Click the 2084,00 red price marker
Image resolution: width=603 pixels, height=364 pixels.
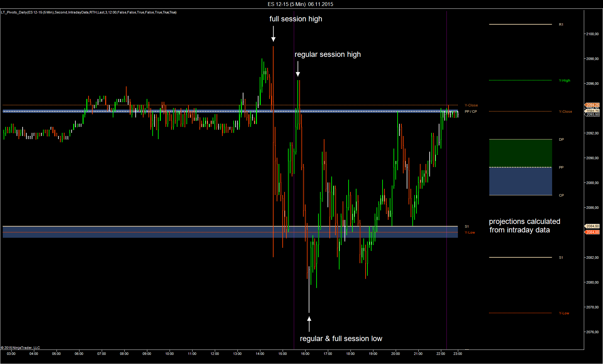pos(592,232)
